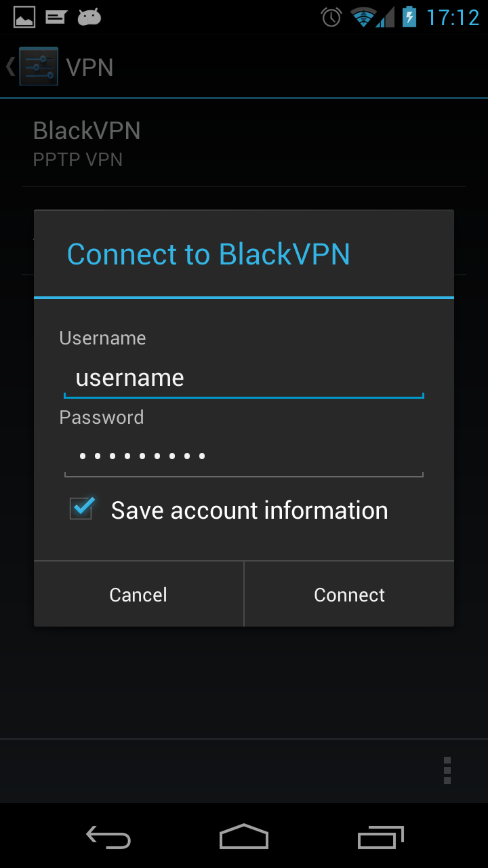Tap the battery charging status icon
This screenshot has width=488, height=868.
pos(409,17)
